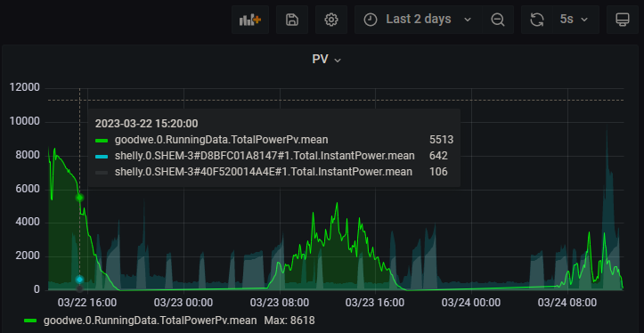Click the 03/23 00:00 x-axis label

coord(183,303)
